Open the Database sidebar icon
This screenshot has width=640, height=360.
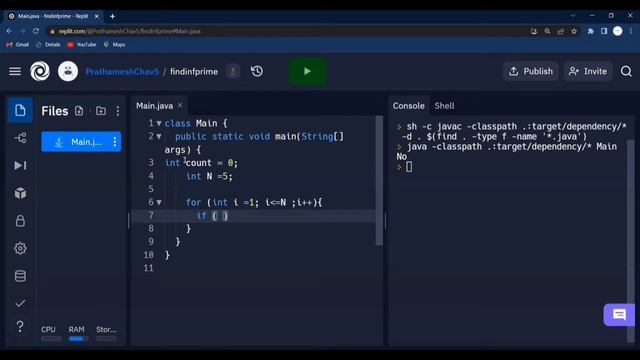pos(20,276)
